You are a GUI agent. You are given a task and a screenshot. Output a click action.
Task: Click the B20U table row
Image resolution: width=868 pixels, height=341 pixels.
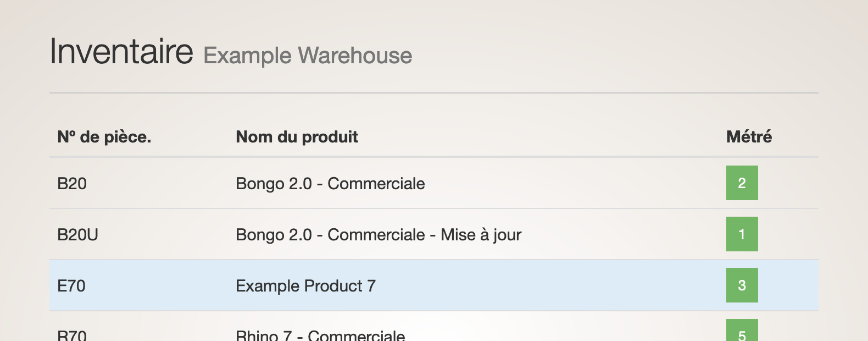tap(434, 234)
